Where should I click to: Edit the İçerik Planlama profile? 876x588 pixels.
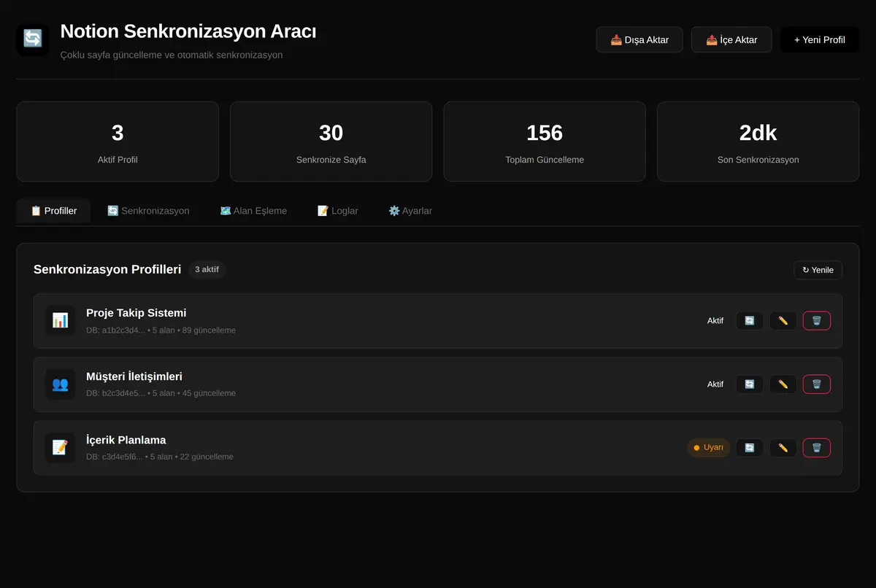click(x=783, y=448)
